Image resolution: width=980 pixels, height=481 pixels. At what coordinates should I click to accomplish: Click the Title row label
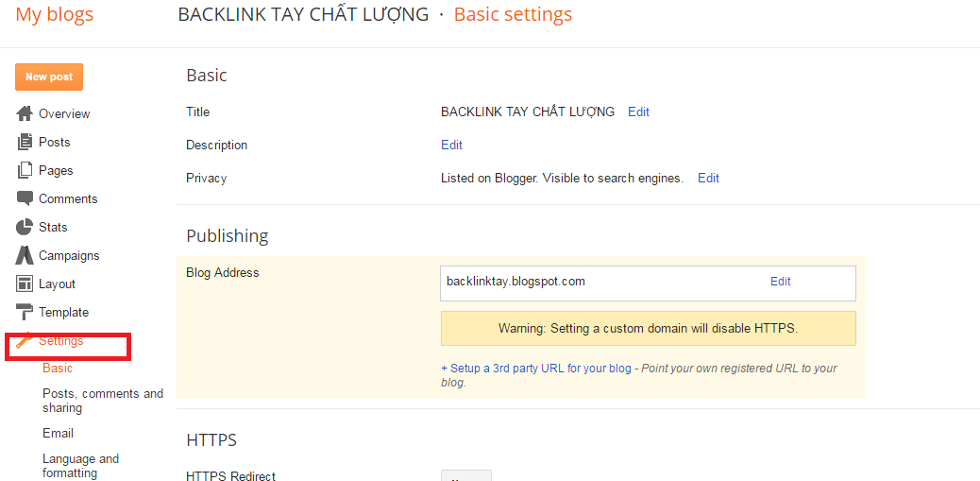198,112
